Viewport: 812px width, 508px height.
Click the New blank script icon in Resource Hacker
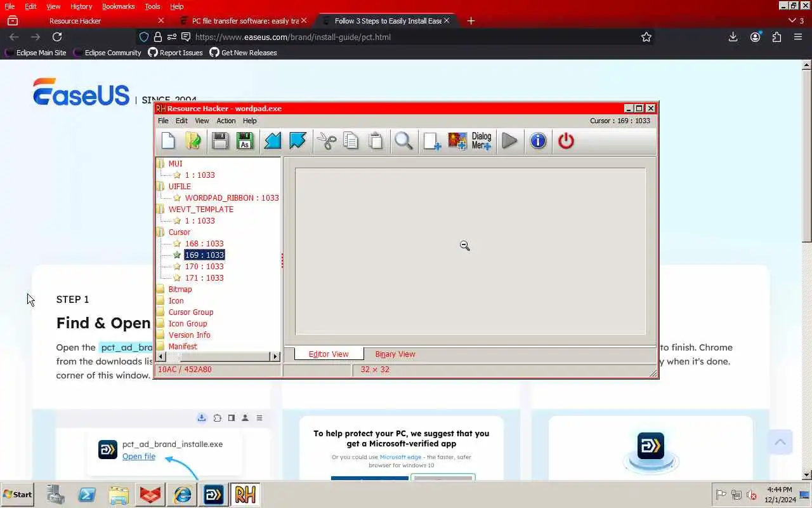(168, 141)
